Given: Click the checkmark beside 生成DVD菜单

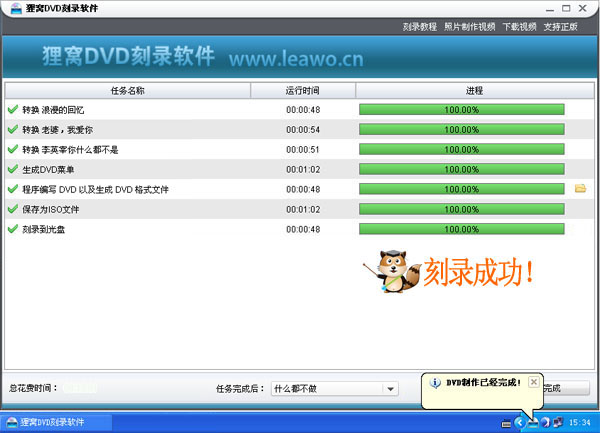Looking at the screenshot, I should [13, 169].
